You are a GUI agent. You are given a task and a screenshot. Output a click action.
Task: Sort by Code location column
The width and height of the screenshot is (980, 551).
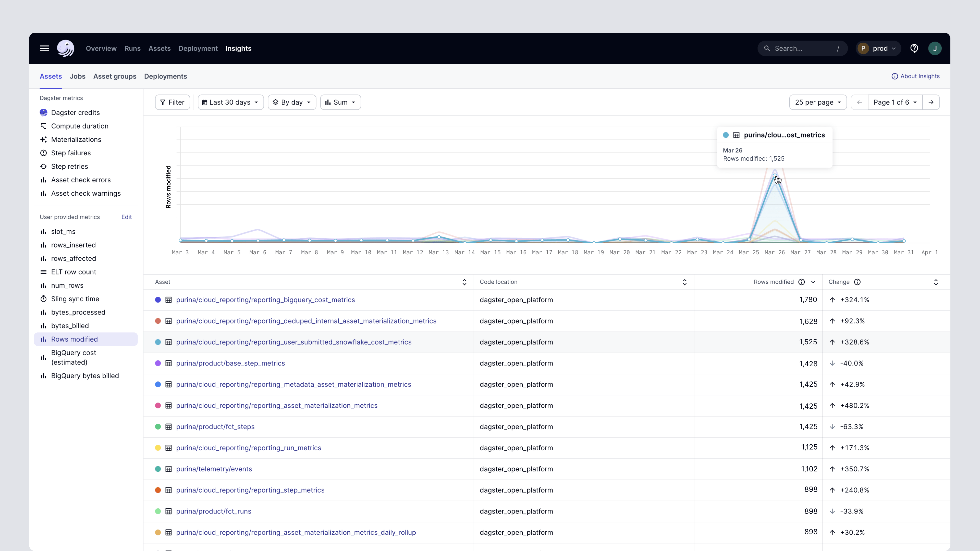[x=685, y=282]
